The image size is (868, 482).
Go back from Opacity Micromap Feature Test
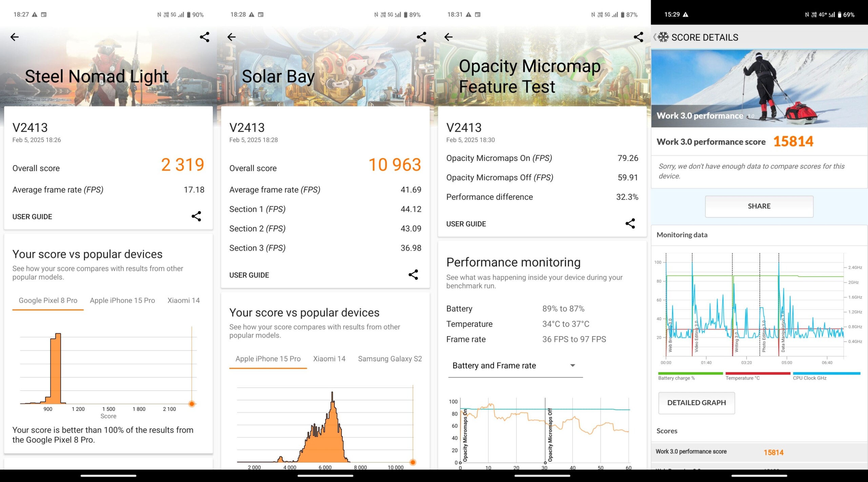tap(449, 37)
